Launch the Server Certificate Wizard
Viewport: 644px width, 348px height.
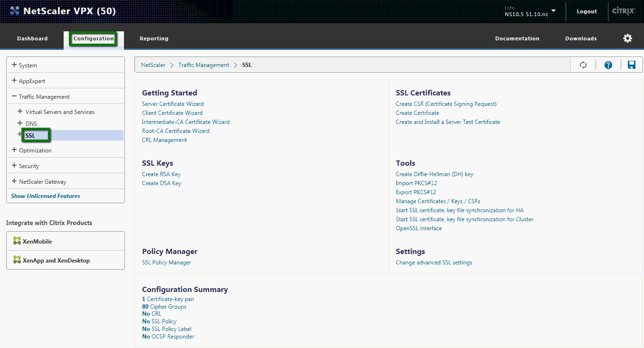click(172, 103)
